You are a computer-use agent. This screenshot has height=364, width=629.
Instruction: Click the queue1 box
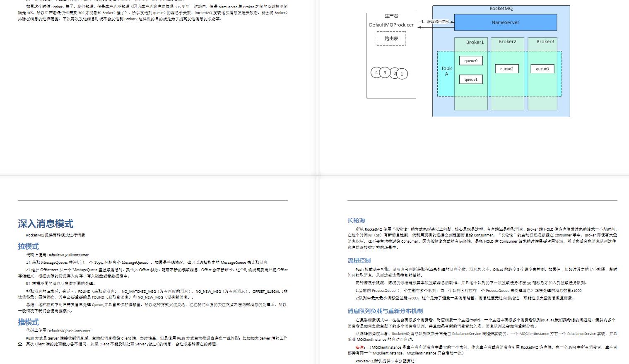(x=471, y=79)
